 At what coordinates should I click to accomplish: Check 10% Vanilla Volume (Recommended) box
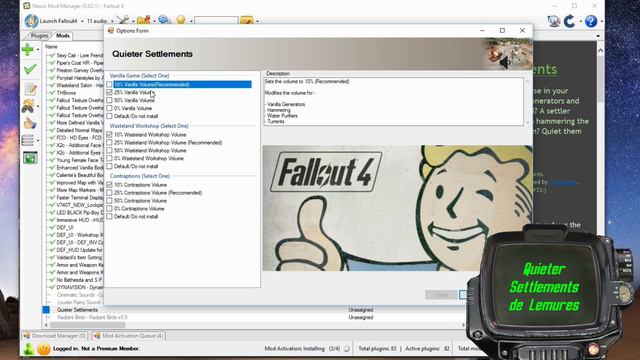pyautogui.click(x=109, y=84)
